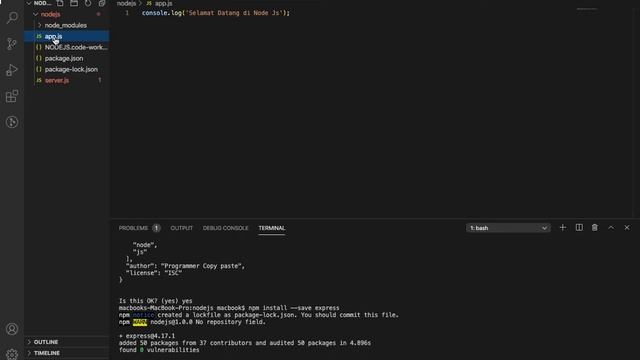This screenshot has height=360, width=640.
Task: Open the bash terminal selector dropdown
Action: point(508,228)
